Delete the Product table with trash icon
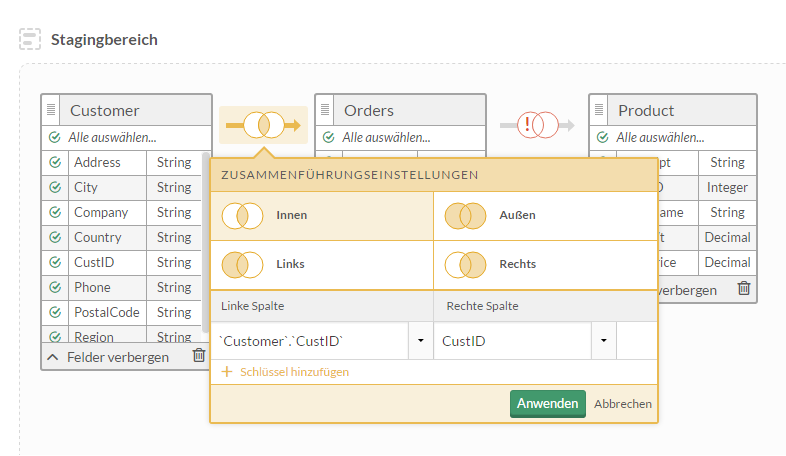 click(x=743, y=289)
